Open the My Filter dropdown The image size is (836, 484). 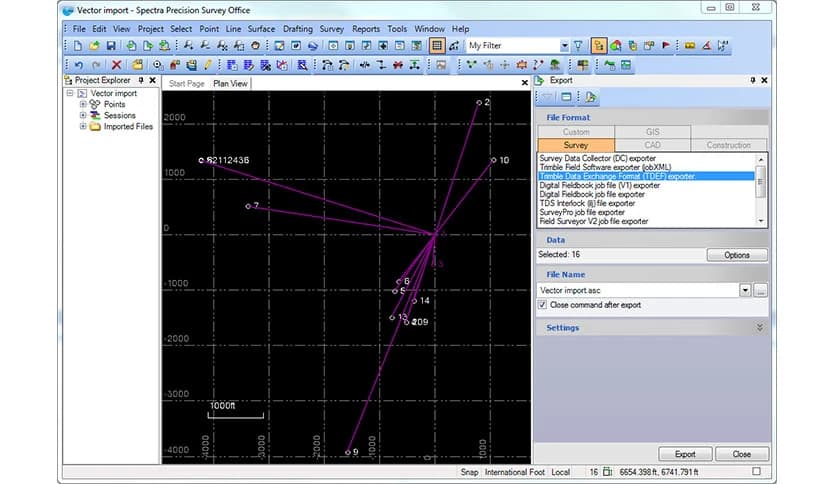tap(564, 46)
